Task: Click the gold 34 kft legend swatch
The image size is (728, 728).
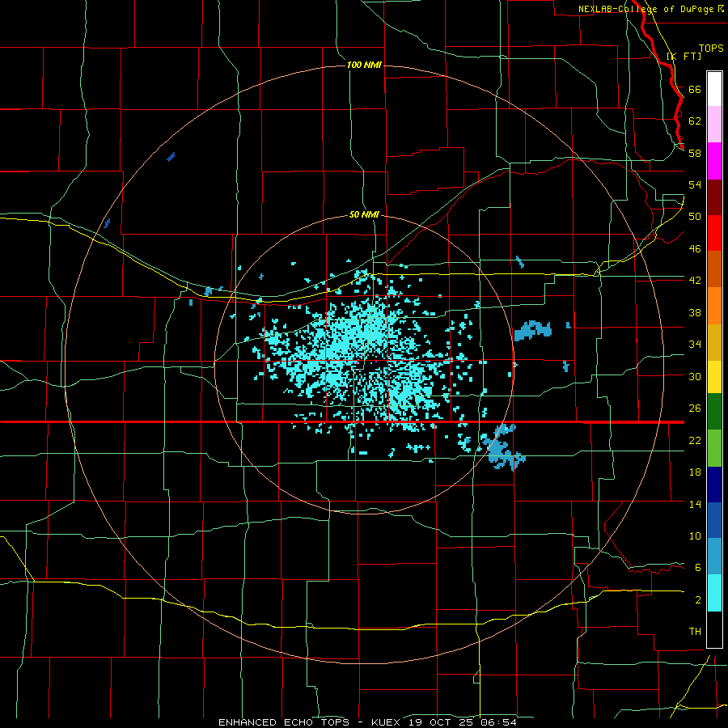Action: coord(714,342)
